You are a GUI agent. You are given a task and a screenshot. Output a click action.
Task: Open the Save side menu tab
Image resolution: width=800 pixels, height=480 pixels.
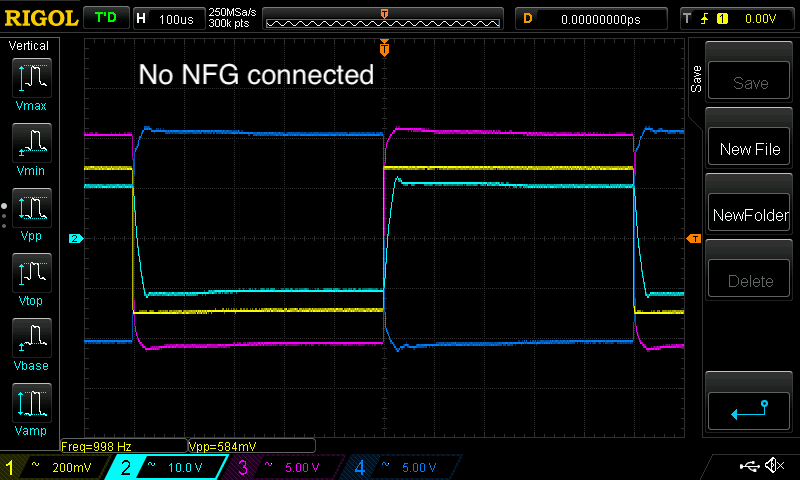coord(696,79)
